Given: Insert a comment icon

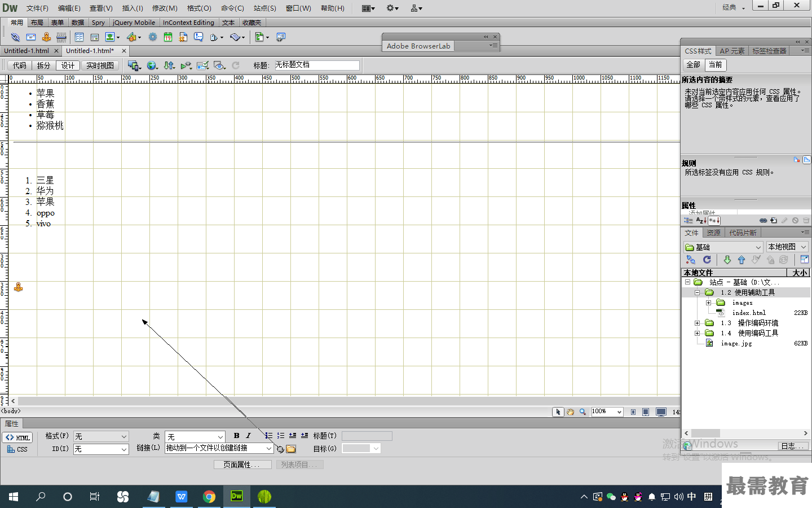Looking at the screenshot, I should pyautogui.click(x=198, y=37).
